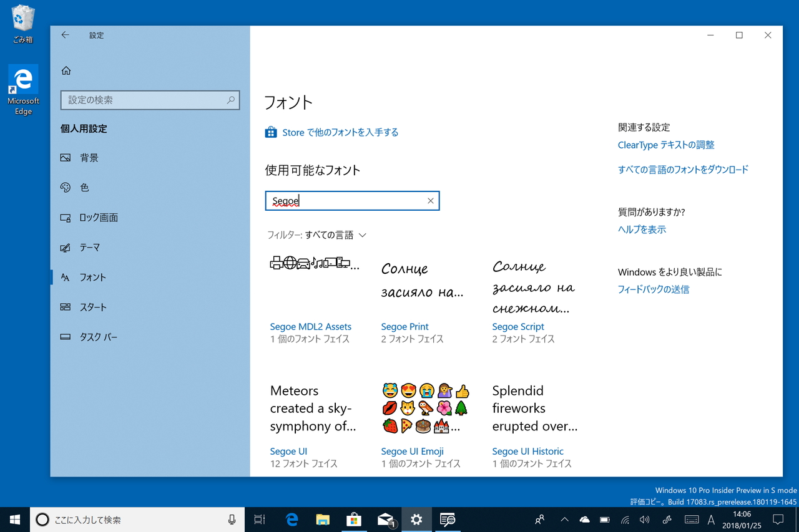This screenshot has height=532, width=799.
Task: Select the Microsoft Edge desktop shortcut
Action: coord(23,90)
